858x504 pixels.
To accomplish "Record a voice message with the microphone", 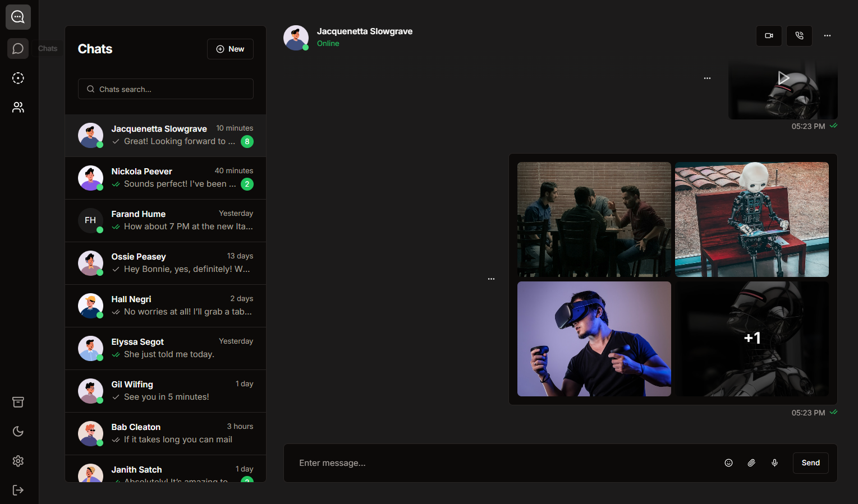I will (x=774, y=463).
